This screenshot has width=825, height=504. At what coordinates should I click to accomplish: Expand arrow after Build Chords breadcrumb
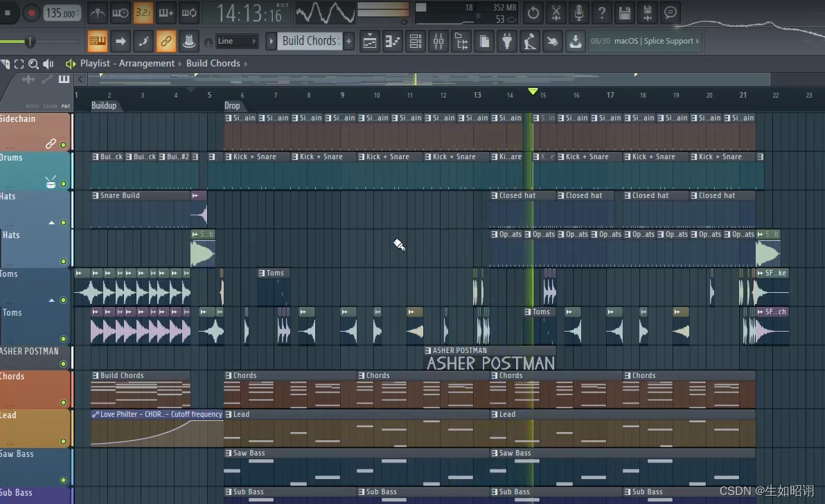coord(246,64)
